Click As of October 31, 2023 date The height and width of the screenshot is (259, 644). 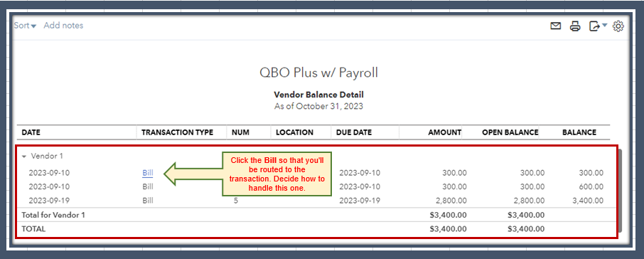pos(318,106)
